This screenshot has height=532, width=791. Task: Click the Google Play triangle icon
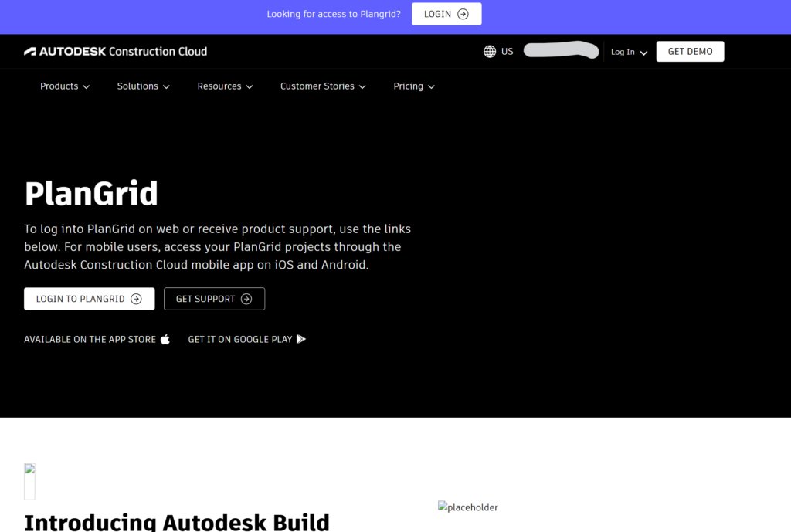pyautogui.click(x=301, y=339)
